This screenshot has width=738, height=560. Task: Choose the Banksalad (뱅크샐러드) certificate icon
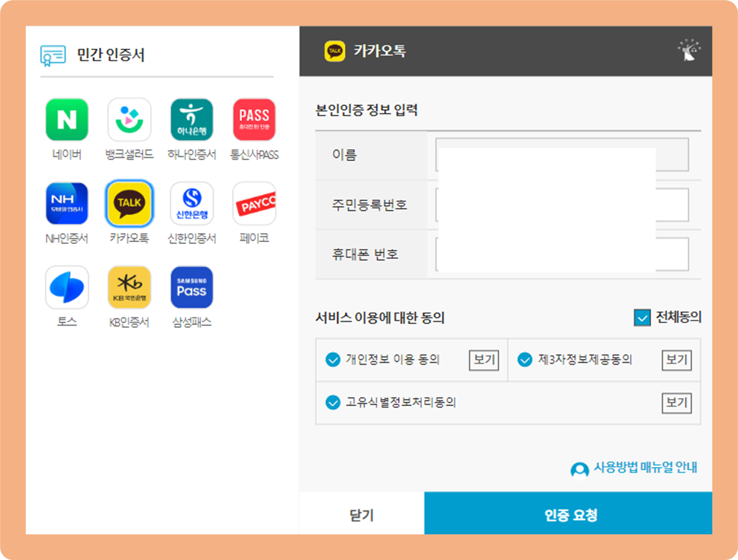tap(129, 120)
